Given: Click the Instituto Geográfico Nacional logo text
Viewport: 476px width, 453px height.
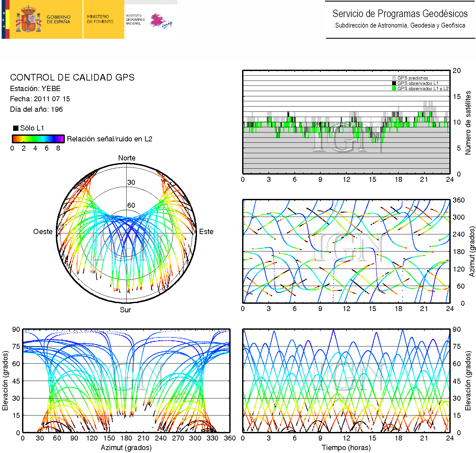Looking at the screenshot, I should point(135,19).
